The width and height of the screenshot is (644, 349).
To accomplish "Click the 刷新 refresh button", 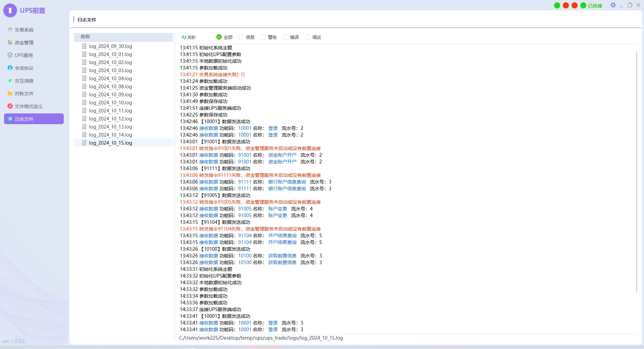I will click(189, 37).
